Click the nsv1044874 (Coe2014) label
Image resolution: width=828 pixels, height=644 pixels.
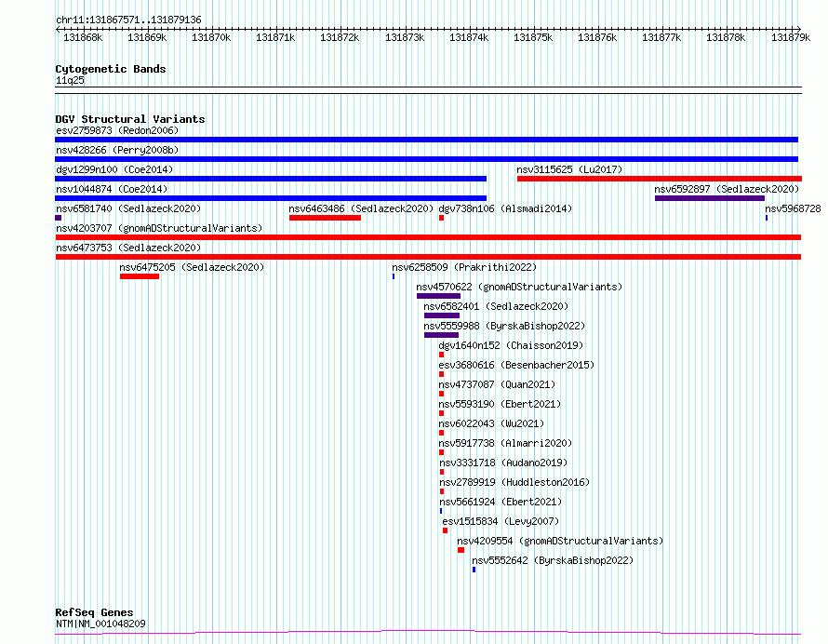[x=112, y=189]
